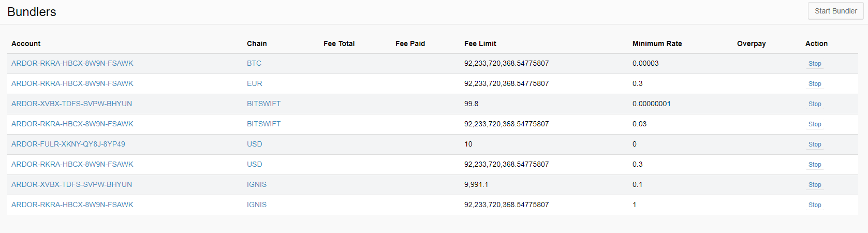The height and width of the screenshot is (233, 868).
Task: Open the ARDOR-FULR-XKNY-QY8J-8YP49 account link
Action: 68,144
